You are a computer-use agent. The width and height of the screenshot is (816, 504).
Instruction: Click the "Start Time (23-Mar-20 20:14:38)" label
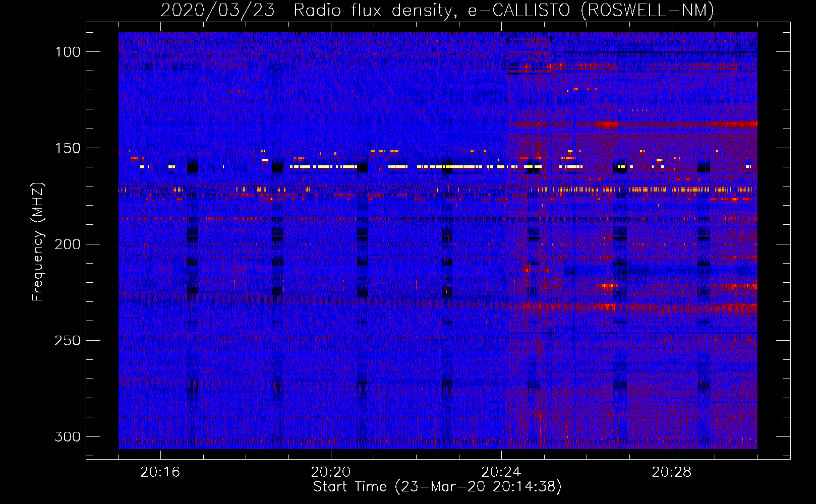pos(437,487)
